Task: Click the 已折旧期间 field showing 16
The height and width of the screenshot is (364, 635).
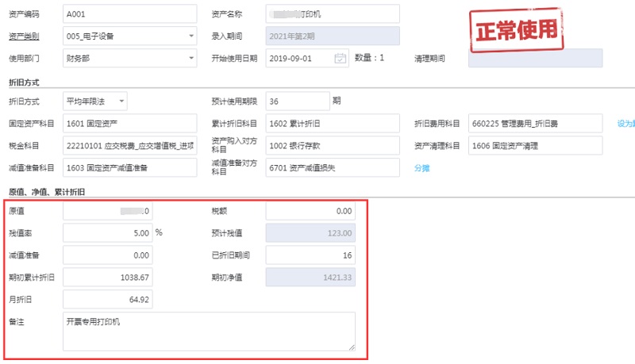Action: click(x=310, y=255)
